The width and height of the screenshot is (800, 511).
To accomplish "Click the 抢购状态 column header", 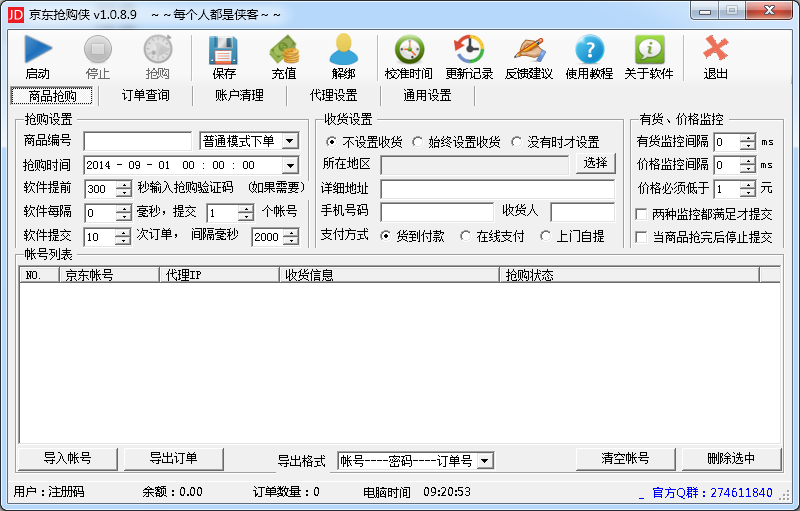I will (629, 275).
